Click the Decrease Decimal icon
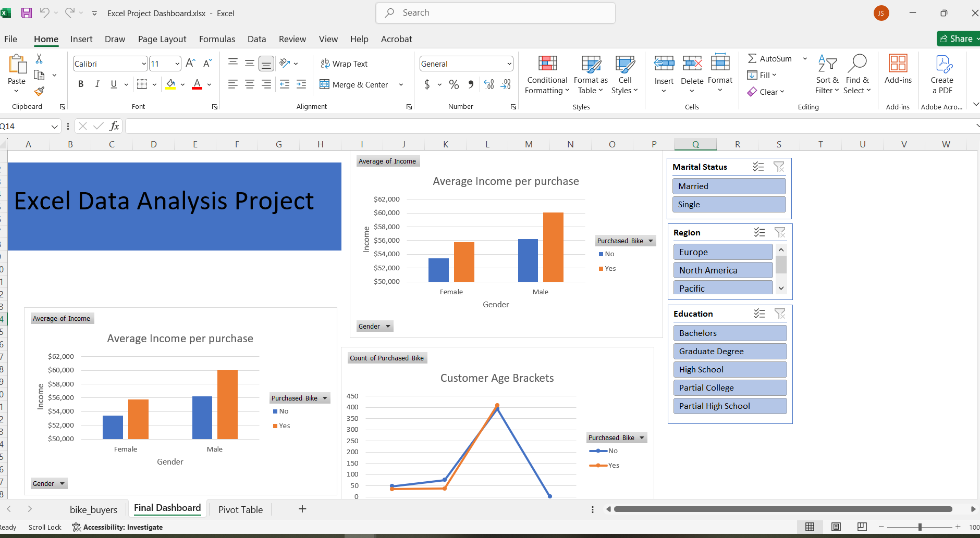980x538 pixels. (x=506, y=84)
